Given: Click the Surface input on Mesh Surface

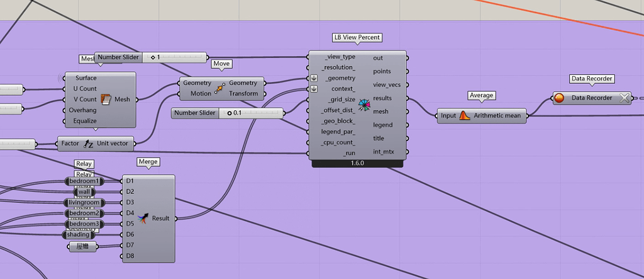Looking at the screenshot, I should pyautogui.click(x=86, y=77).
